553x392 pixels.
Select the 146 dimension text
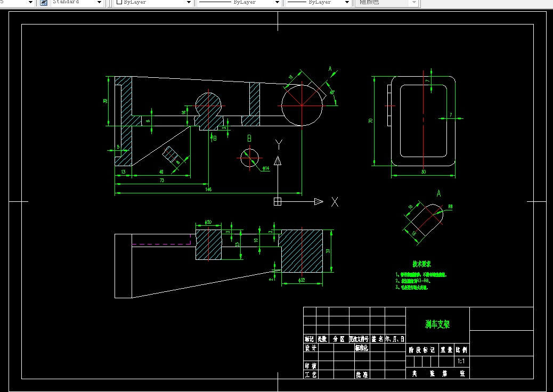point(208,190)
